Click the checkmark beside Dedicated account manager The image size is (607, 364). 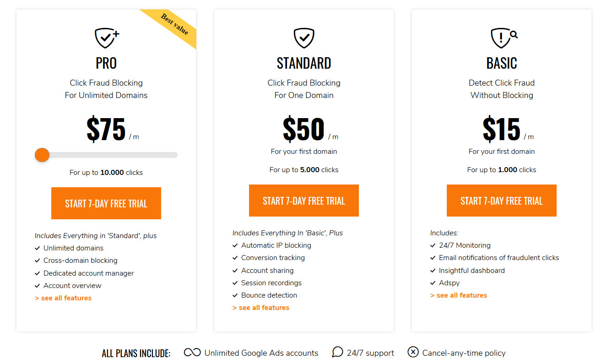point(37,273)
